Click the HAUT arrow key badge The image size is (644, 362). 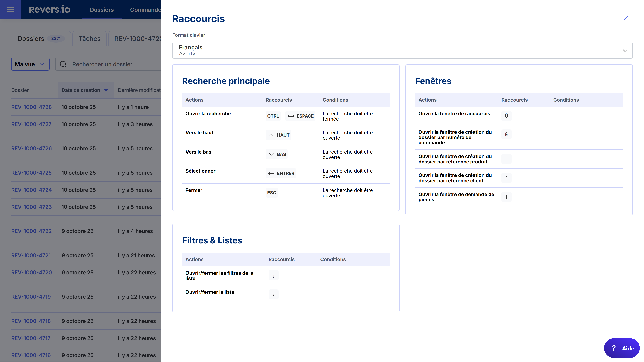[279, 135]
